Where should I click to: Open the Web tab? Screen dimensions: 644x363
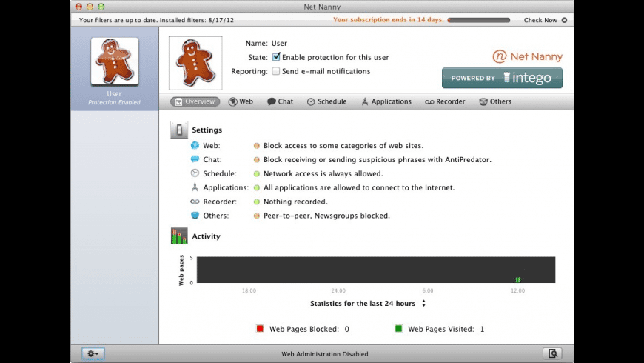[x=241, y=101]
